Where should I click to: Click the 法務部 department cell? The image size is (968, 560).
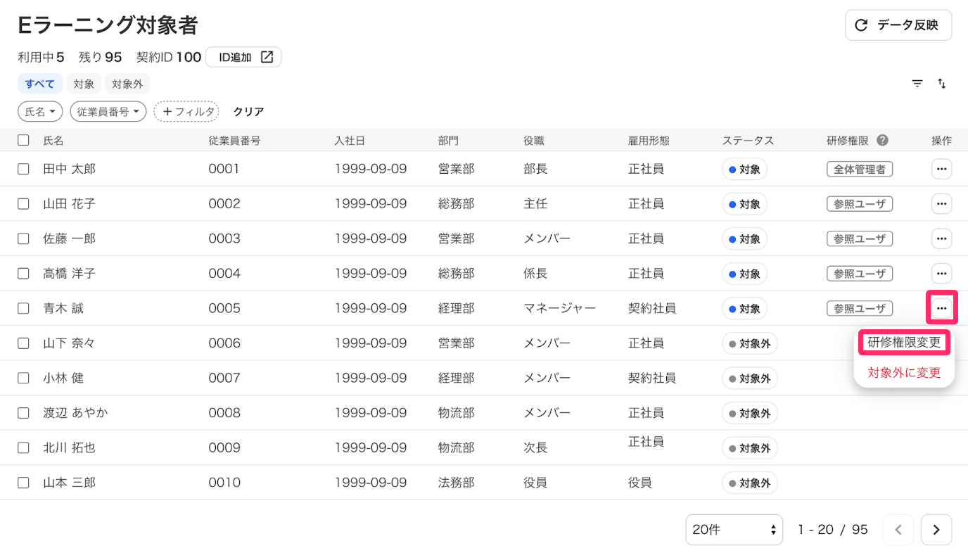(457, 483)
